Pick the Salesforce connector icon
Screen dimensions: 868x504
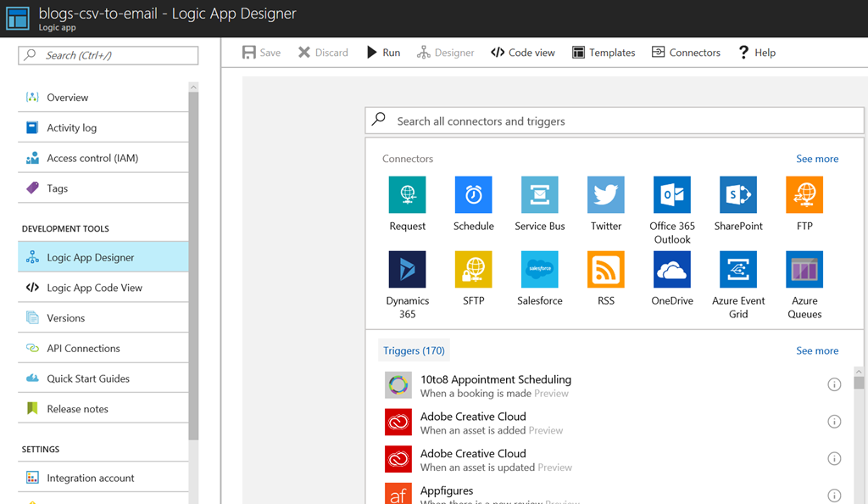(x=539, y=270)
